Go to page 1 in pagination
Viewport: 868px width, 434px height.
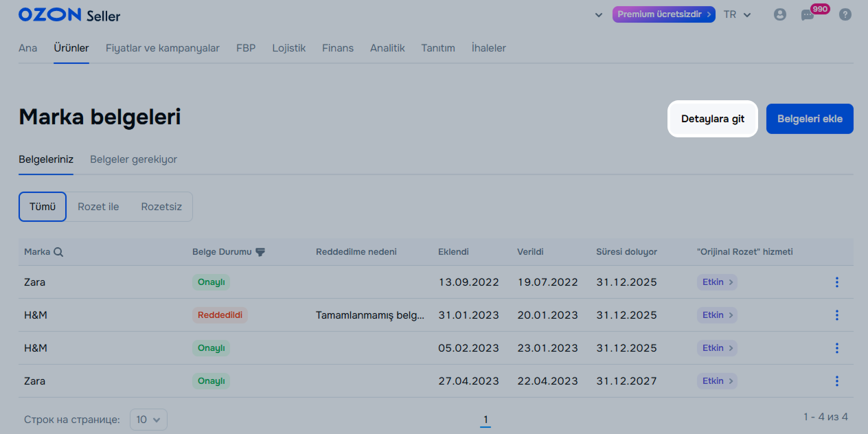(486, 420)
